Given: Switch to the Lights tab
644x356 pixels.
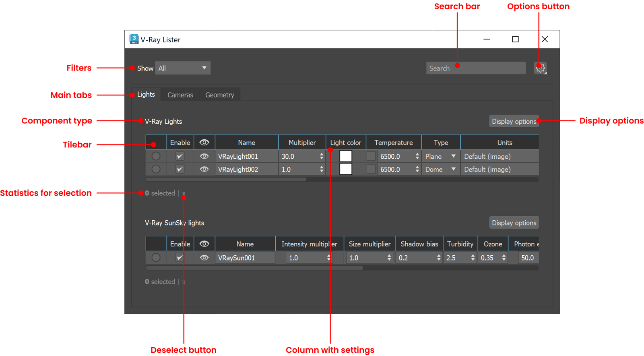Looking at the screenshot, I should pos(146,94).
